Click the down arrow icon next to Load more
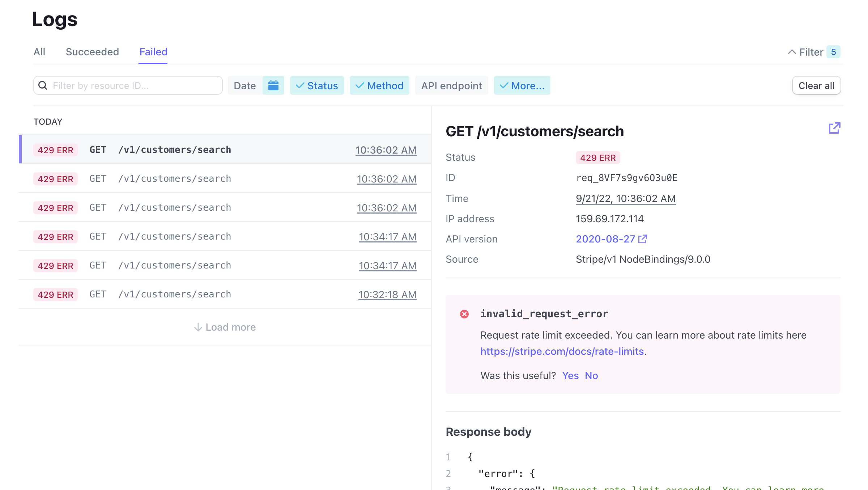Screen dimensions: 868x490 click(198, 327)
